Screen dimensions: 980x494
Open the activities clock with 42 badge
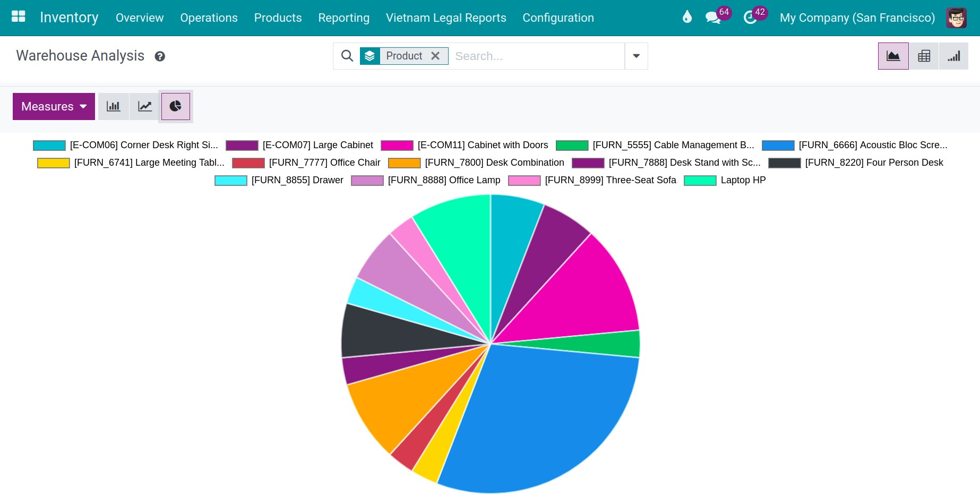pos(750,18)
